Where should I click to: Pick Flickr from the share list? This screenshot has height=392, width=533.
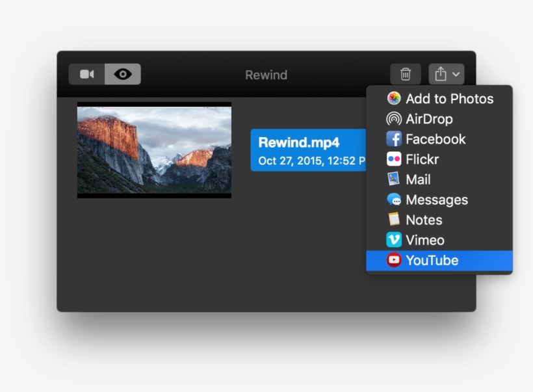439,159
